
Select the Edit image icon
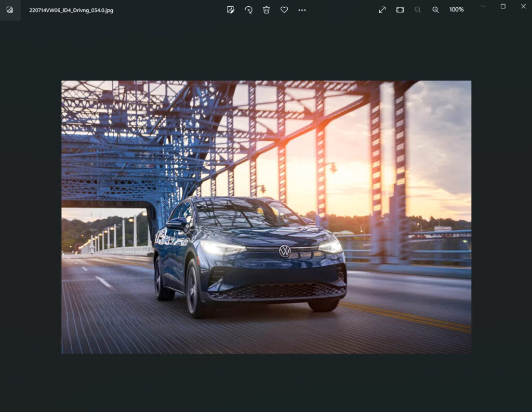point(231,9)
